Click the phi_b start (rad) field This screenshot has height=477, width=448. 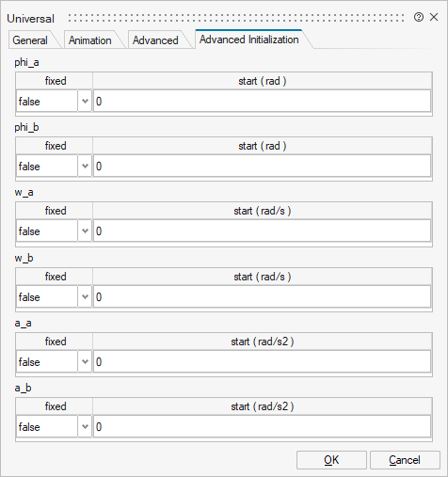pyautogui.click(x=262, y=167)
